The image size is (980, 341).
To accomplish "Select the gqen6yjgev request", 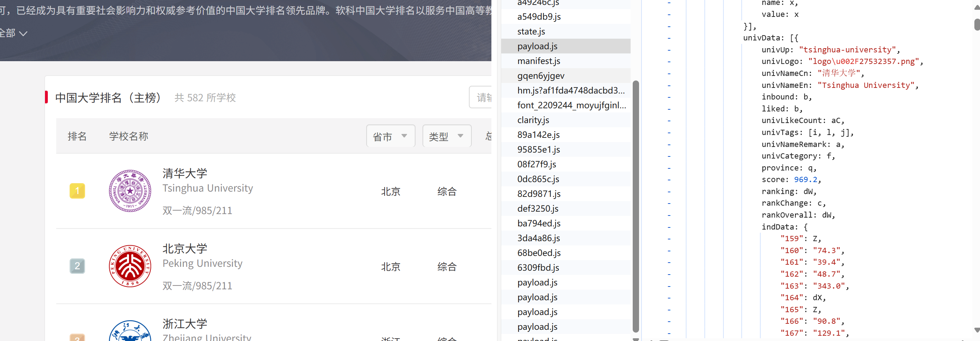I will pos(565,76).
